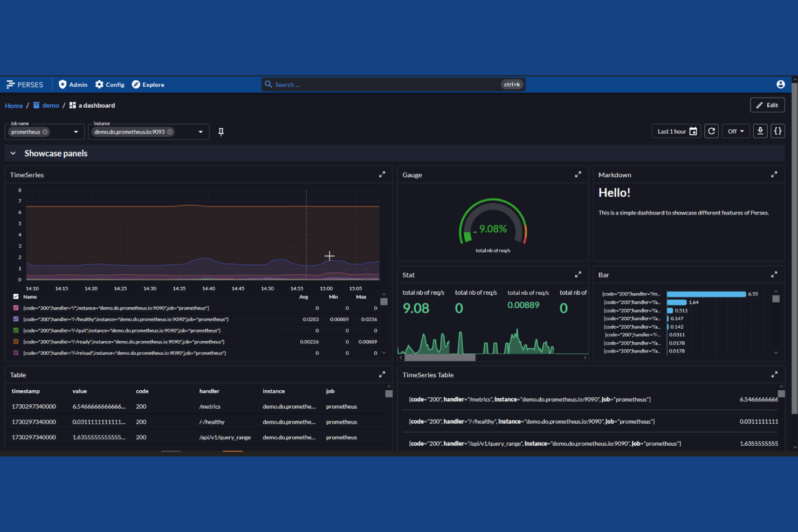Click the account avatar icon

780,84
